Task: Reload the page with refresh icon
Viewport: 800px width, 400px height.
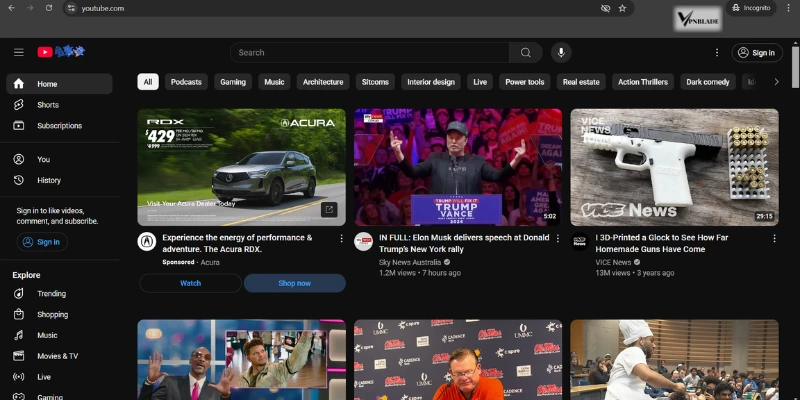Action: [x=49, y=8]
